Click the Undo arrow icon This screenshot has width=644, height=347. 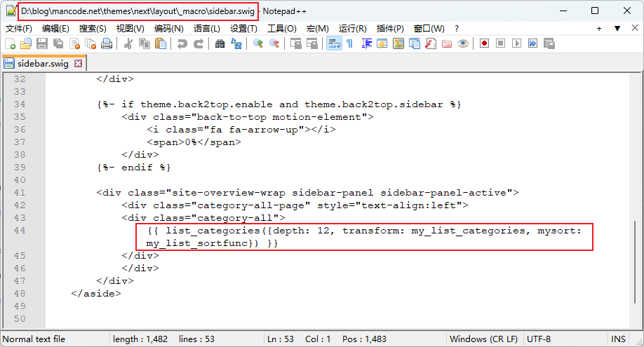(182, 43)
